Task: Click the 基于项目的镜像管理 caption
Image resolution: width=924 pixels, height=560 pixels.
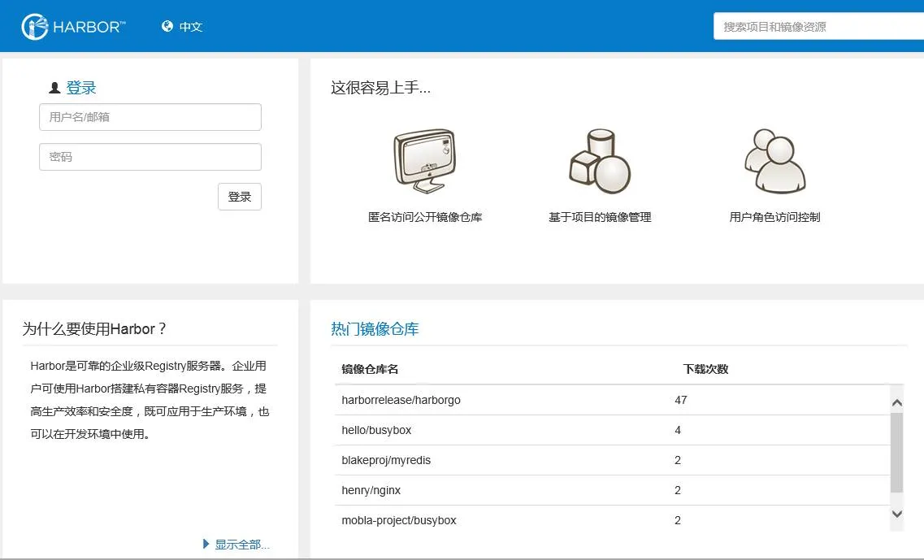Action: [600, 217]
